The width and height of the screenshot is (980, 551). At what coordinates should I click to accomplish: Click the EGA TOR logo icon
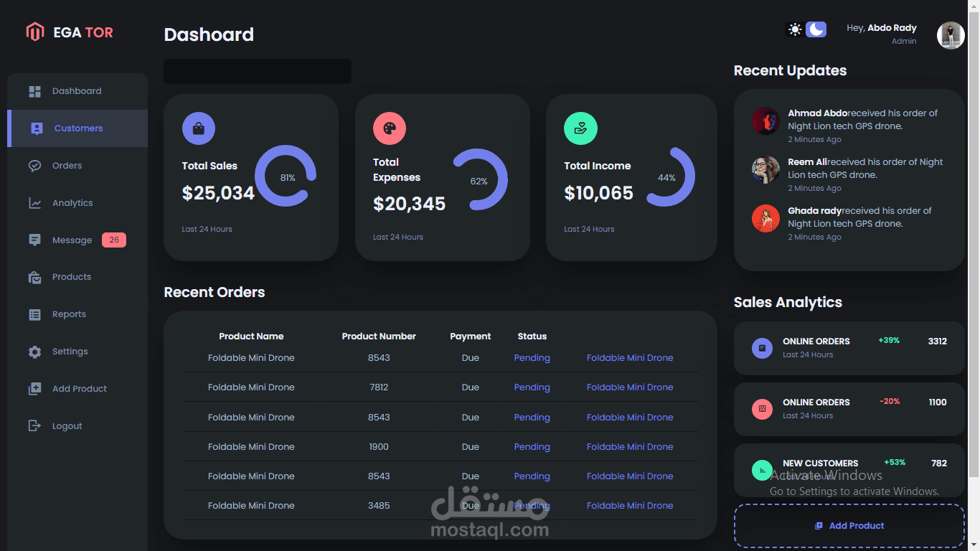(x=34, y=32)
